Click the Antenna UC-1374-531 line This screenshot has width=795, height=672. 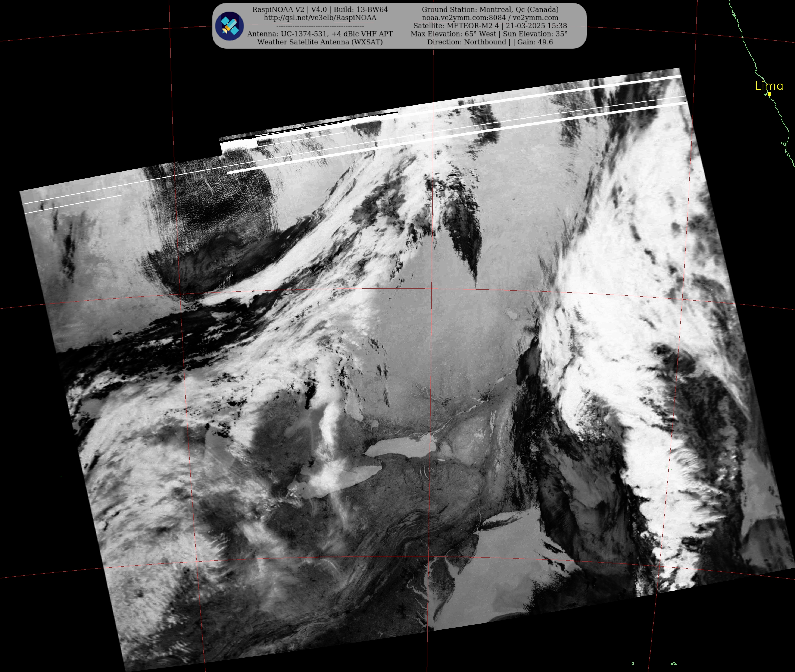[320, 34]
